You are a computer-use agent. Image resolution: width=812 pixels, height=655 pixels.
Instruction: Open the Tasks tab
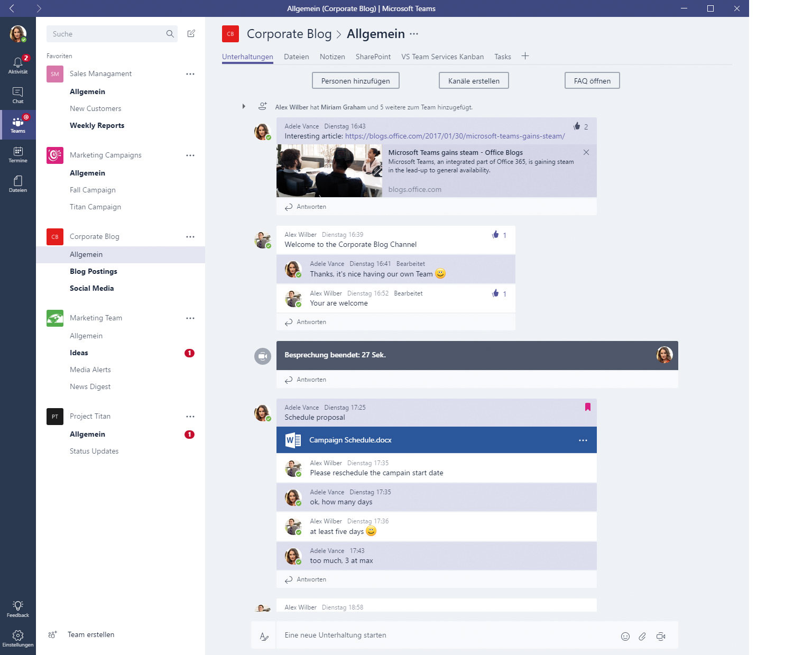[503, 57]
